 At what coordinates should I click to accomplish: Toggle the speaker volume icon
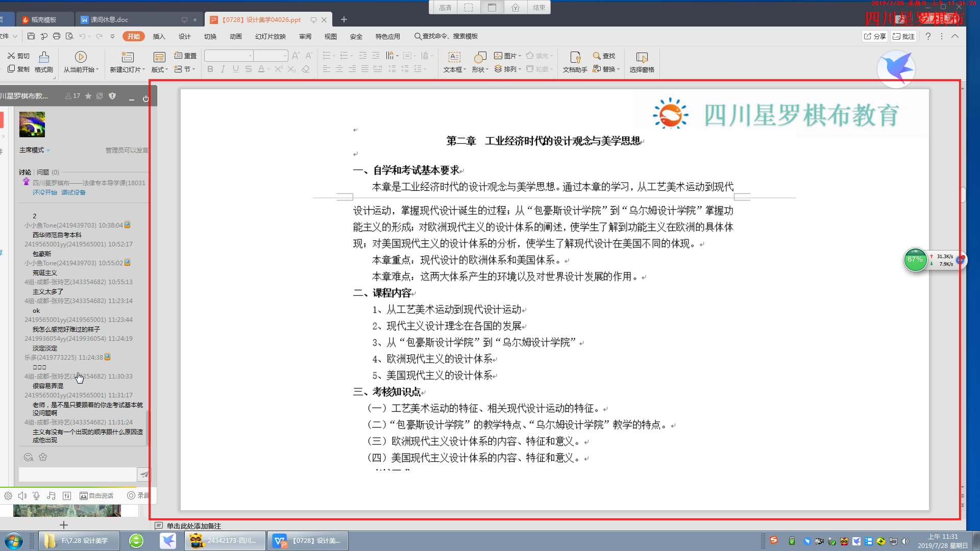tap(22, 496)
